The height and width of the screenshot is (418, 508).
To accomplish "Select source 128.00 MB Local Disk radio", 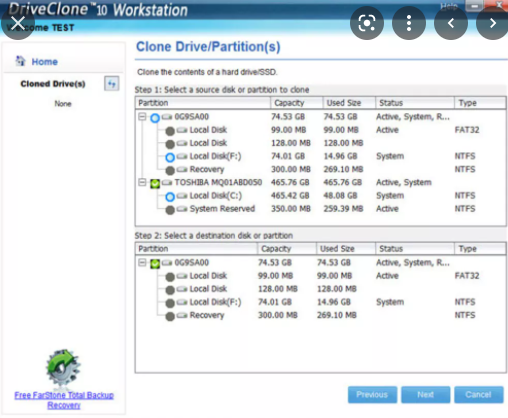I will (170, 144).
